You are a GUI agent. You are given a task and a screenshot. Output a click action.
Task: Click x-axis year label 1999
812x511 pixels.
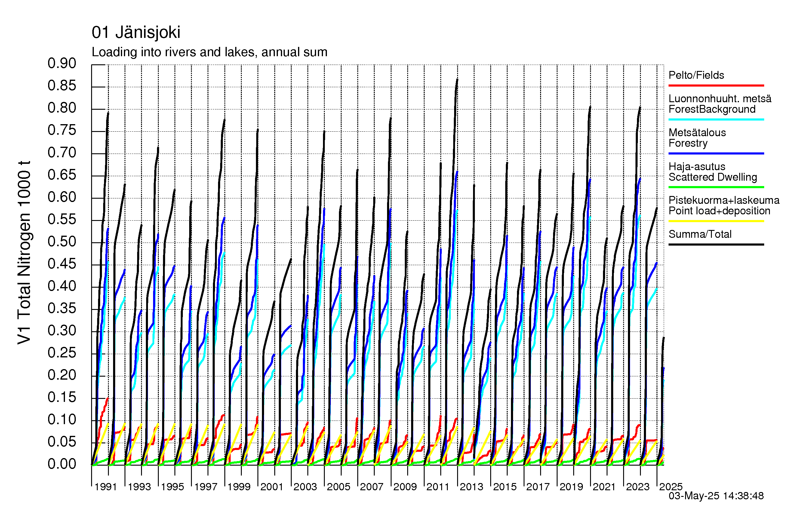pos(239,487)
